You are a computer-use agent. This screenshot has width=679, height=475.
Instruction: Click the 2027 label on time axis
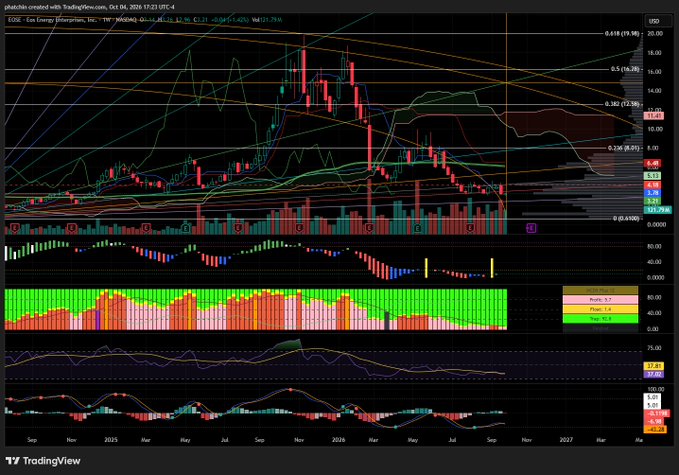tap(566, 439)
